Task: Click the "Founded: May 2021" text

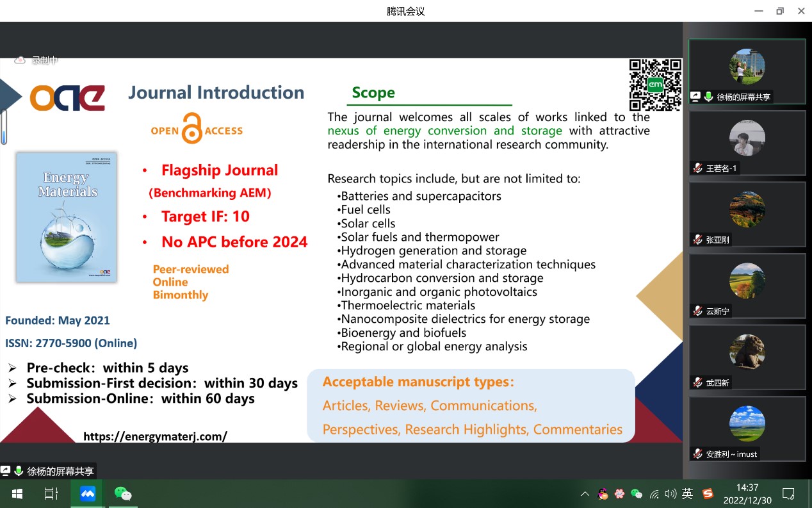Action: click(58, 320)
